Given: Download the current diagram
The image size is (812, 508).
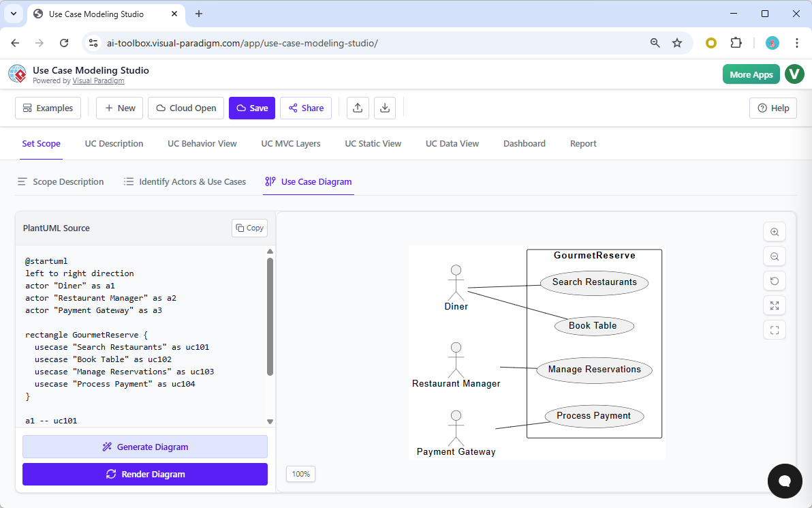Looking at the screenshot, I should click(x=385, y=108).
